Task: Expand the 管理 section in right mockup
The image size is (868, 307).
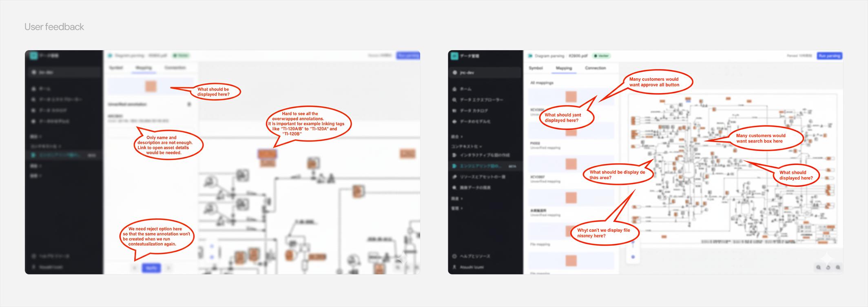Action: 457,208
